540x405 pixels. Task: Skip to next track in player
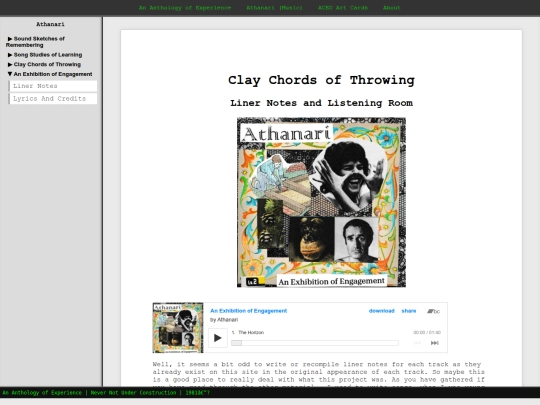(435, 343)
